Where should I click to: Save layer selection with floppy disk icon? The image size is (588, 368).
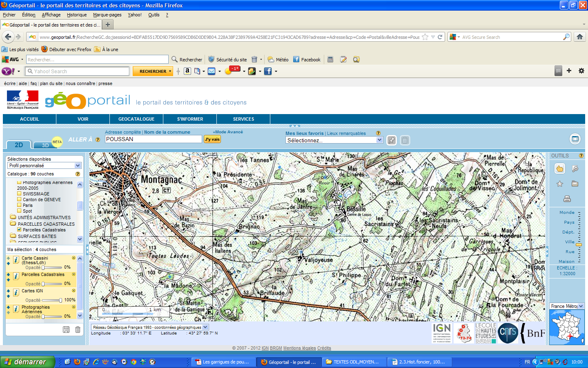click(x=66, y=330)
